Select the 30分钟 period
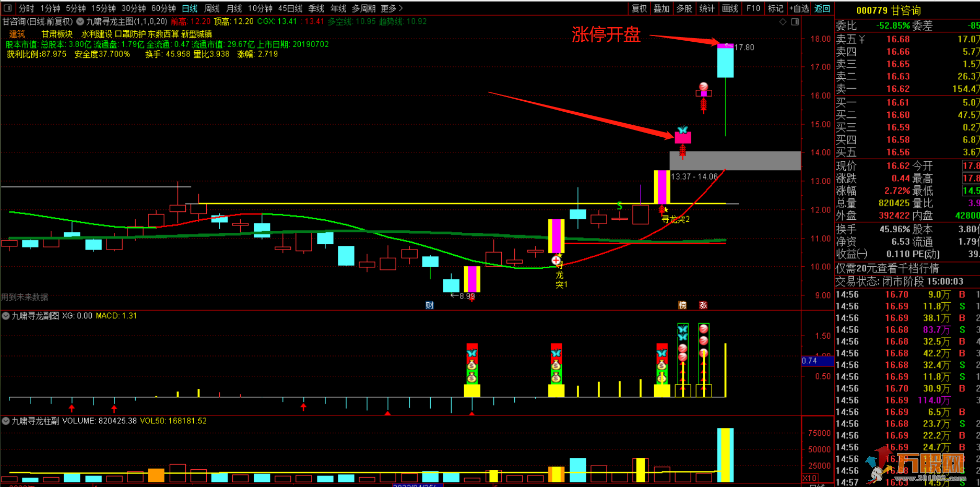980x487 pixels. tap(134, 8)
